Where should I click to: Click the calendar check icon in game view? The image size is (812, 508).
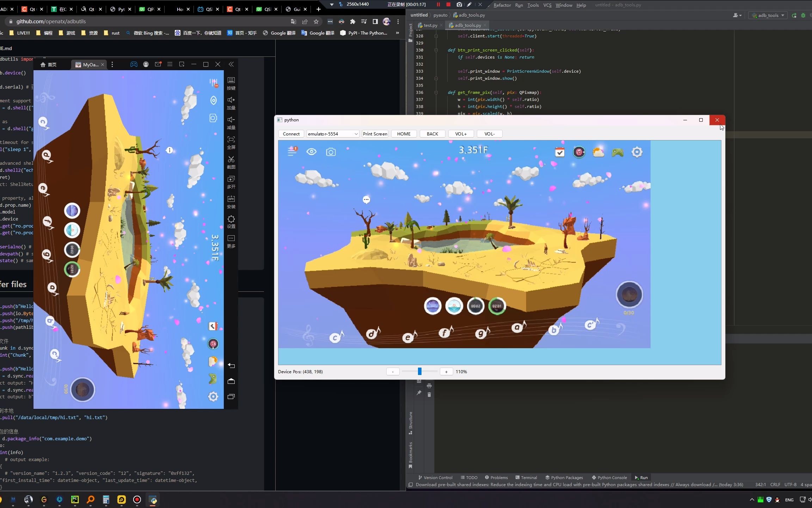coord(560,152)
